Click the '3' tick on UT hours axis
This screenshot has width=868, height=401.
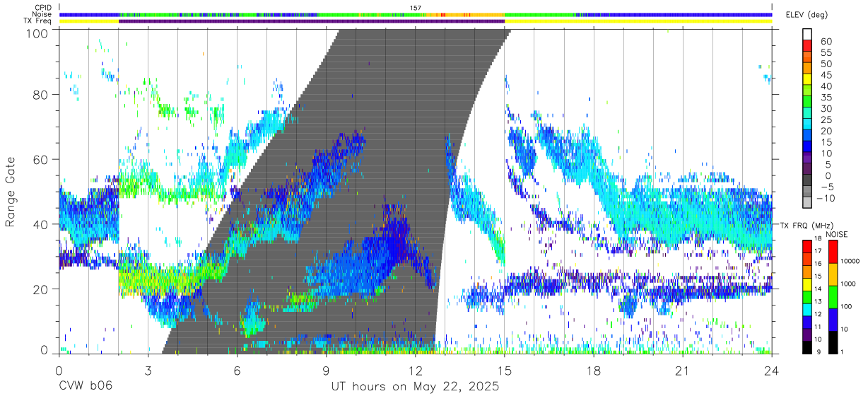(x=148, y=371)
